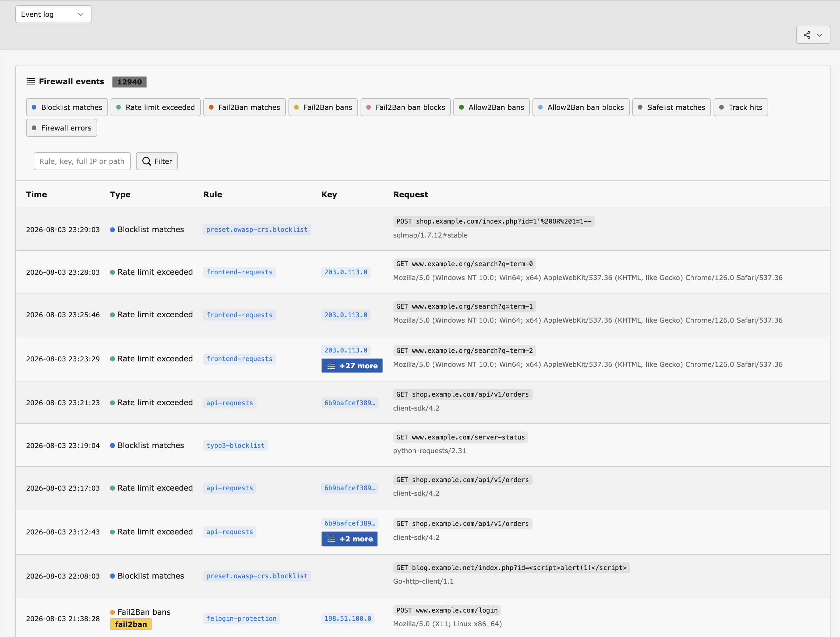Viewport: 840px width, 637px height.
Task: Toggle the Track hits filter
Action: pyautogui.click(x=741, y=107)
